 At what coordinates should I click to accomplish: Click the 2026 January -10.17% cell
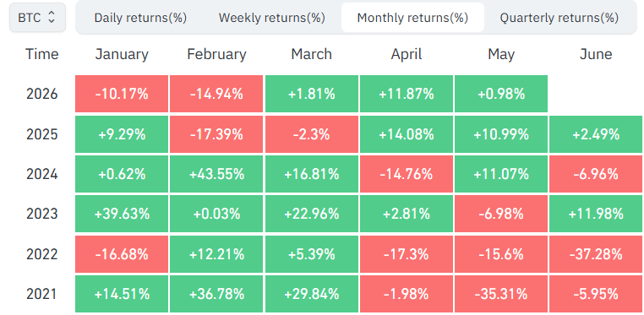click(122, 94)
